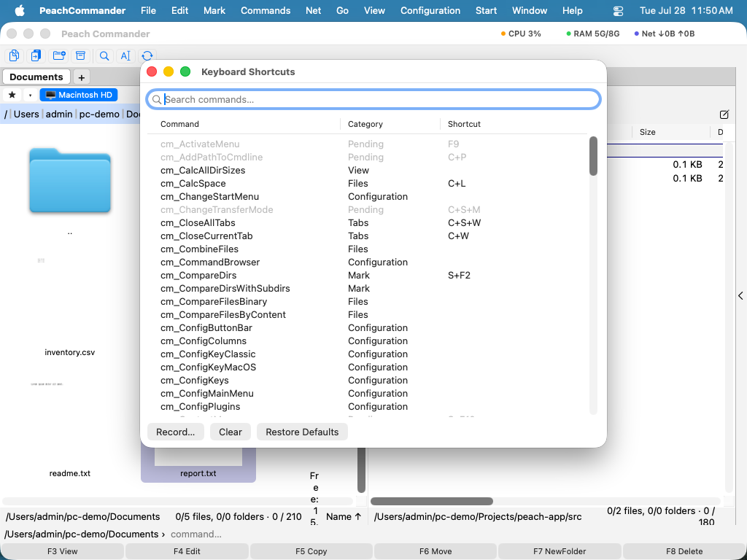Select the cm_CommandBrowser command row

pyautogui.click(x=368, y=262)
